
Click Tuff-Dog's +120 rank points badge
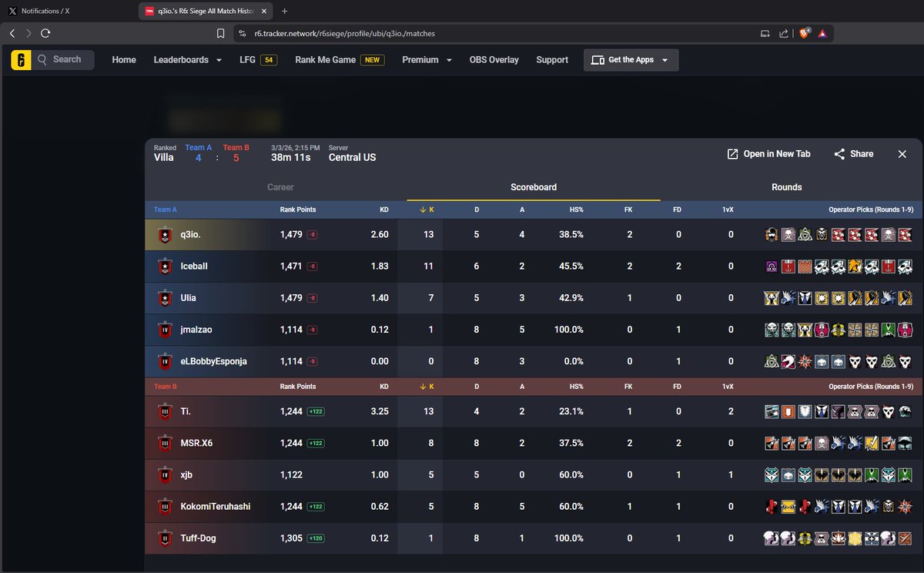click(x=316, y=538)
